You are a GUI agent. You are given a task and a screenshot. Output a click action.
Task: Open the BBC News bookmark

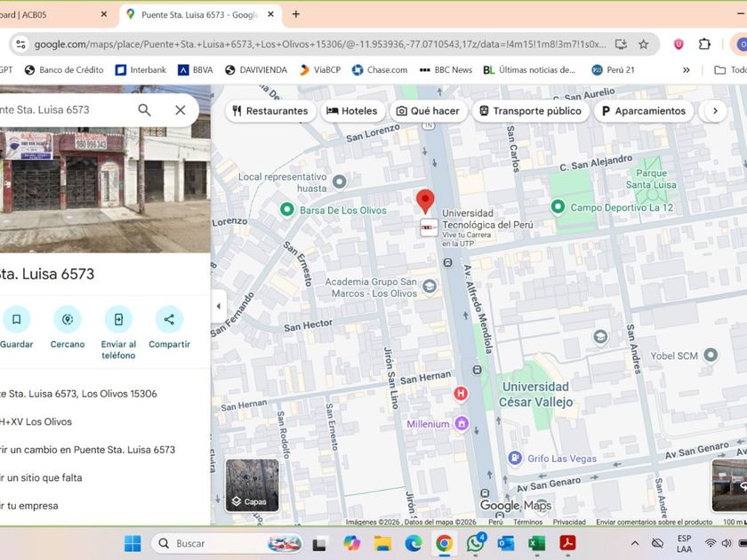click(x=446, y=69)
